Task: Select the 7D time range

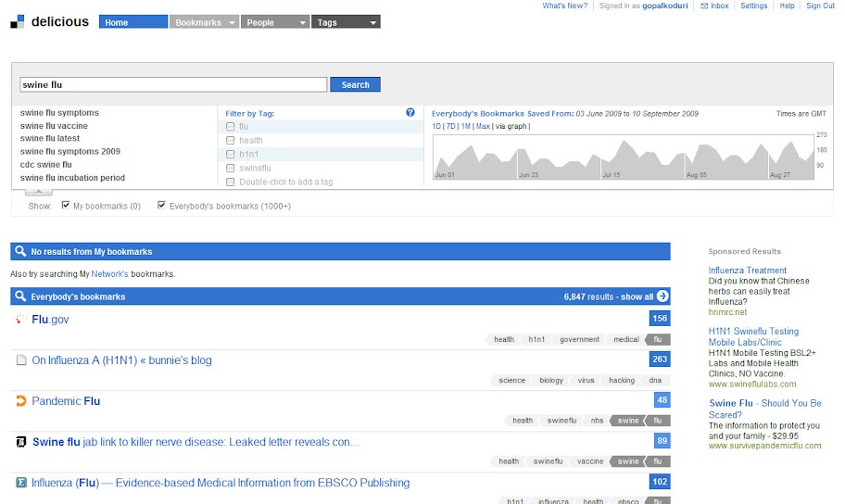Action: click(x=450, y=126)
